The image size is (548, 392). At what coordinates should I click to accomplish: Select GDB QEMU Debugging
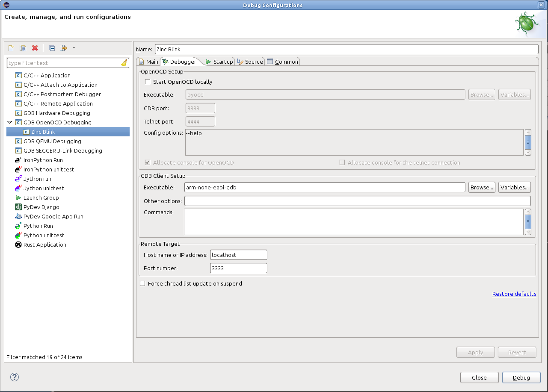[52, 141]
